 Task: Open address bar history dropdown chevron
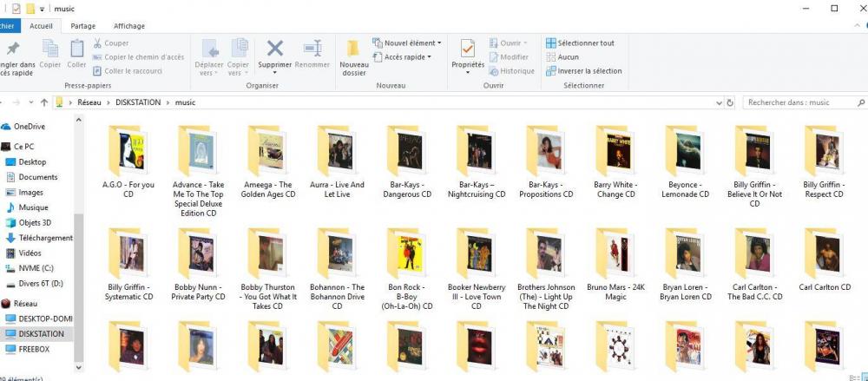coord(719,102)
